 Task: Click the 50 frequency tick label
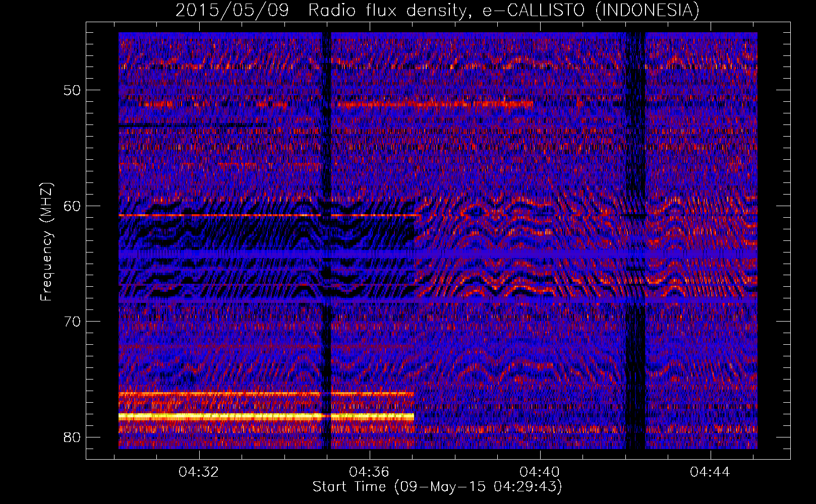[72, 90]
